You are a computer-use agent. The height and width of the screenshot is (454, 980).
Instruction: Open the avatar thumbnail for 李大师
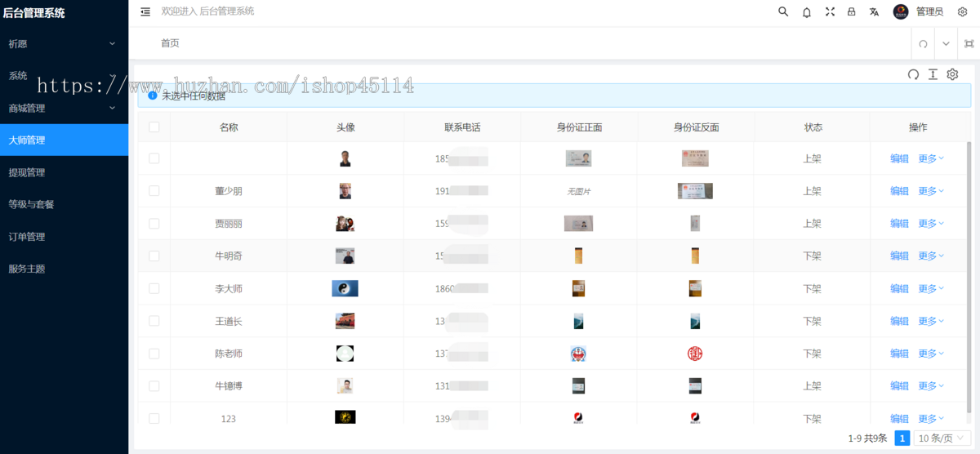coord(345,288)
